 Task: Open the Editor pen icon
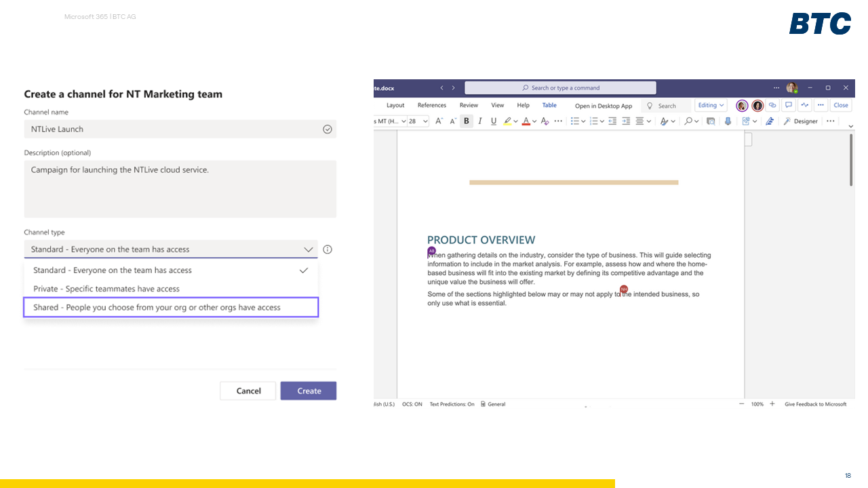[x=770, y=121]
